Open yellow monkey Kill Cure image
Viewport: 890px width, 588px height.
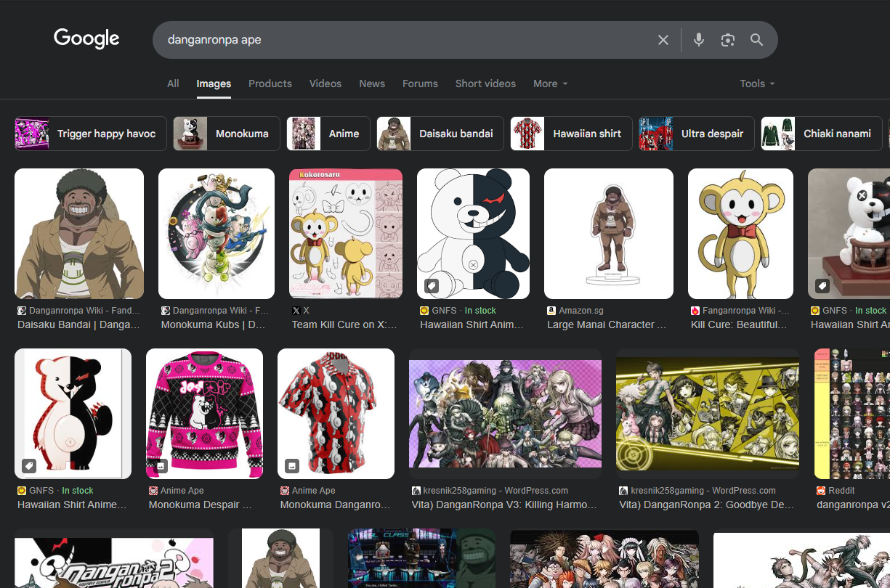tap(740, 234)
